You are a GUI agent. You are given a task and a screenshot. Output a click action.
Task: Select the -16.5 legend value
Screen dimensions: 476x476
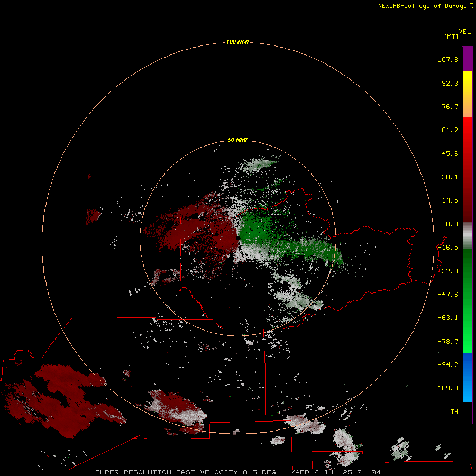448,248
